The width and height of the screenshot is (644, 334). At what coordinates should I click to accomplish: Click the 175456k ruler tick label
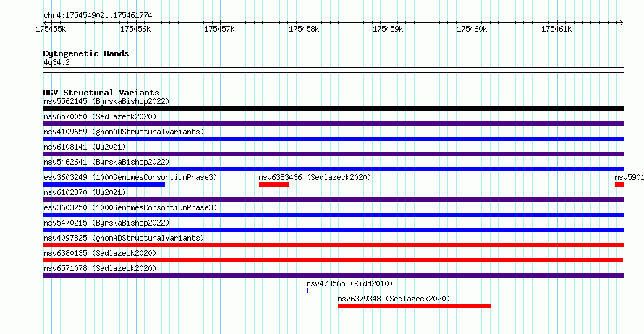click(135, 30)
